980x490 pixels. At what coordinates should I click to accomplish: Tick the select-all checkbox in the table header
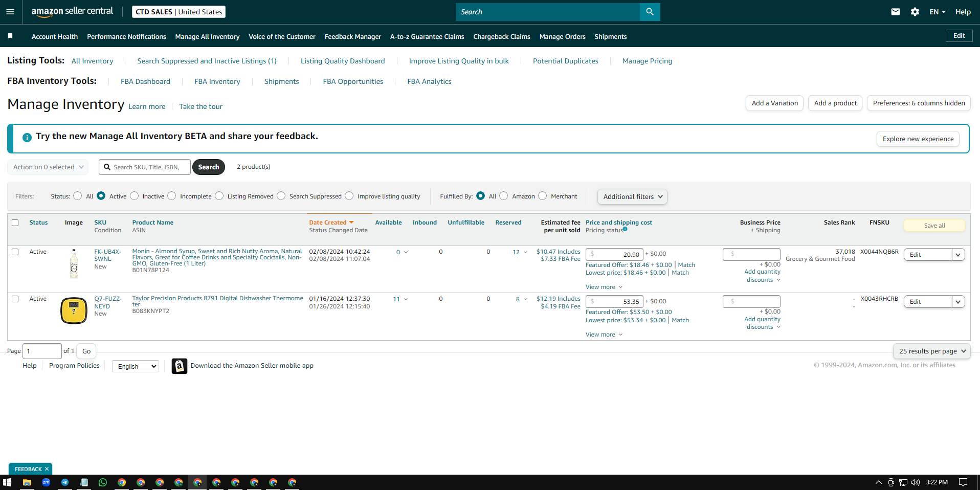click(x=15, y=222)
